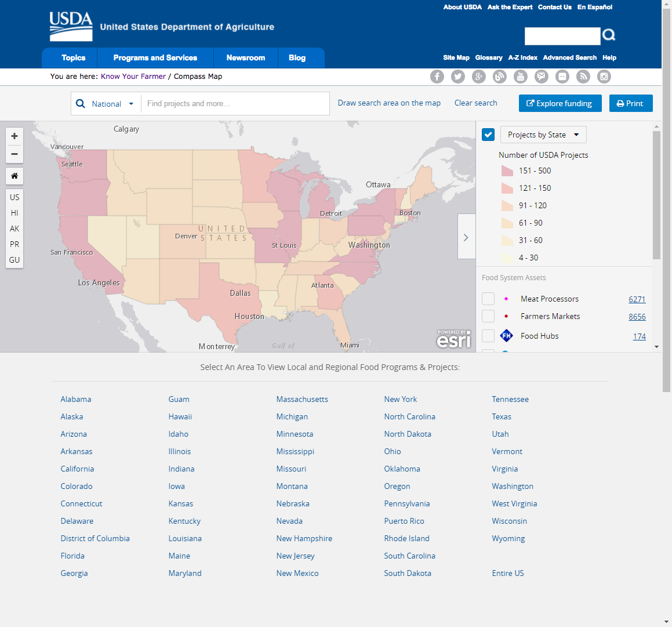This screenshot has height=627, width=672.
Task: Click the USDA logo
Action: [71, 26]
